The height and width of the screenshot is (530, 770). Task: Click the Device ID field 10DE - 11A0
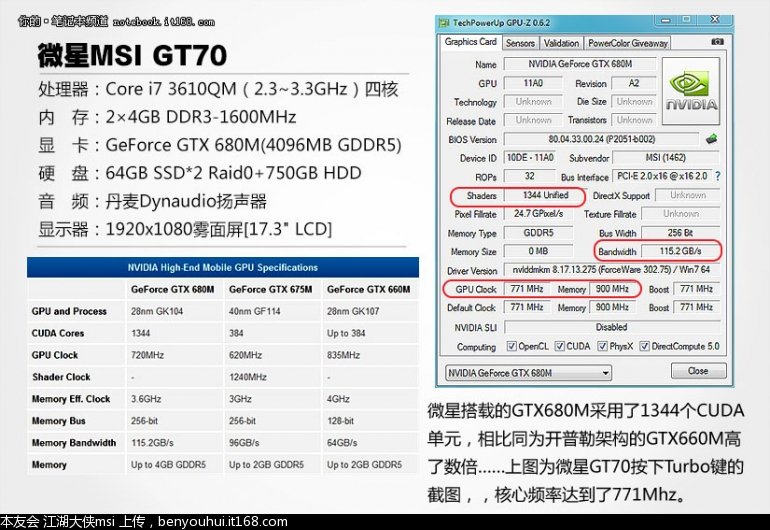[530, 158]
